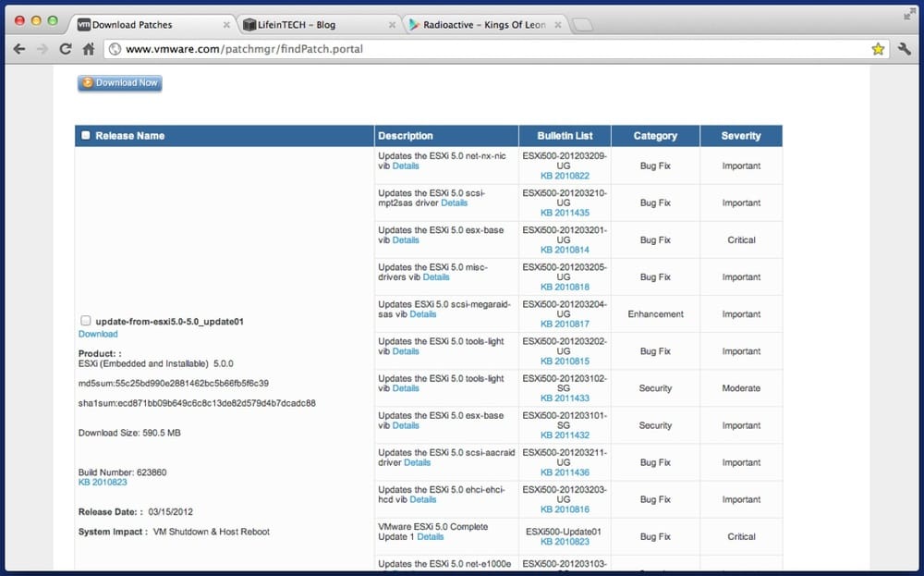Open the KB 2010814 link
This screenshot has width=924, height=576.
[565, 250]
